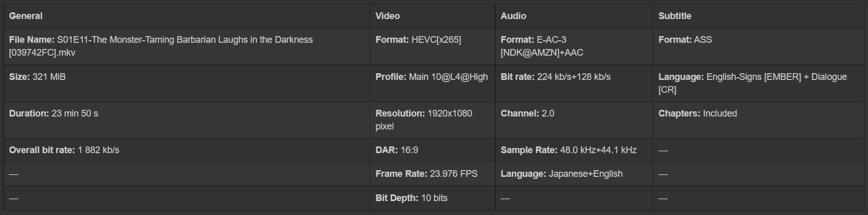Click the General column header
868x215 pixels.
(26, 16)
